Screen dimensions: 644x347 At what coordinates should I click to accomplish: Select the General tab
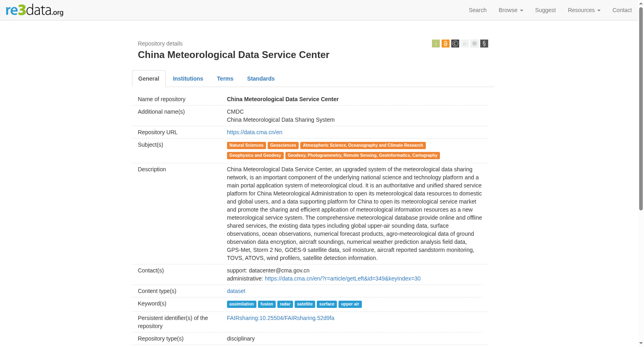coord(149,79)
